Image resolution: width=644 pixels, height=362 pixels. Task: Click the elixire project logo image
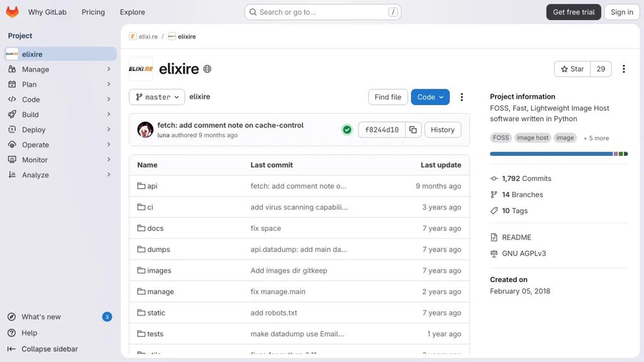(140, 69)
